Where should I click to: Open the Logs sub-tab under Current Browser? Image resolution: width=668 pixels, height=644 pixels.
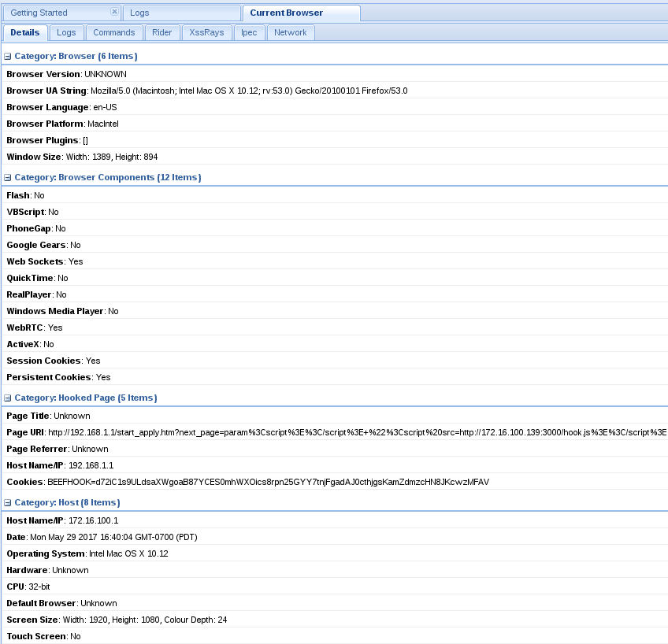coord(66,32)
